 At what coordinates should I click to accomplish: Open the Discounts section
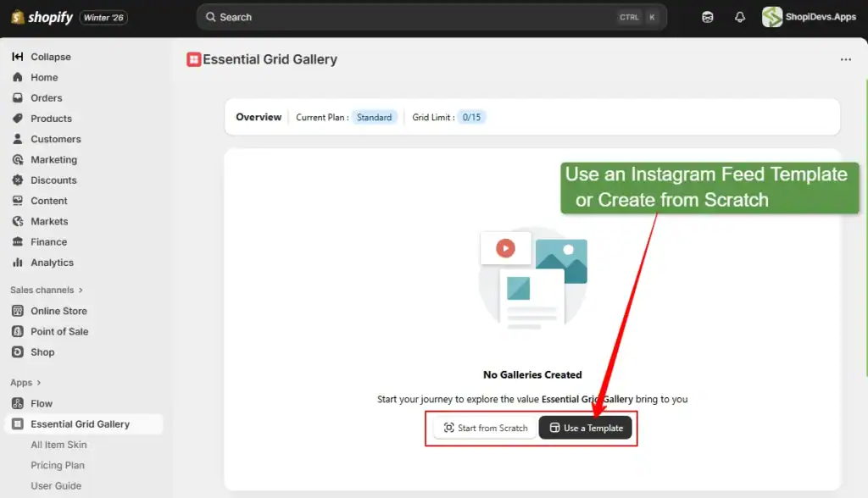(53, 180)
